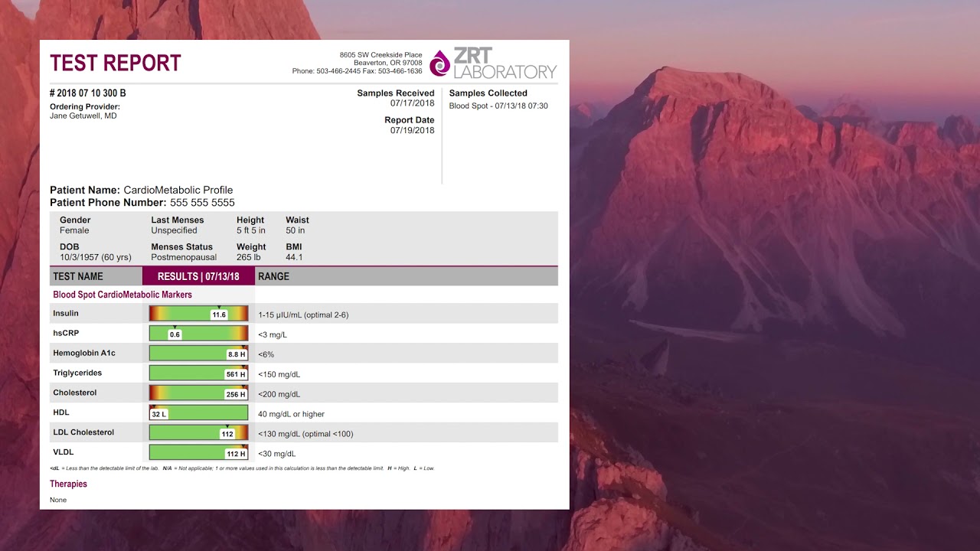Click the Hemoglobin A1c range <6%
Viewport: 980px width, 551px height.
(x=266, y=355)
